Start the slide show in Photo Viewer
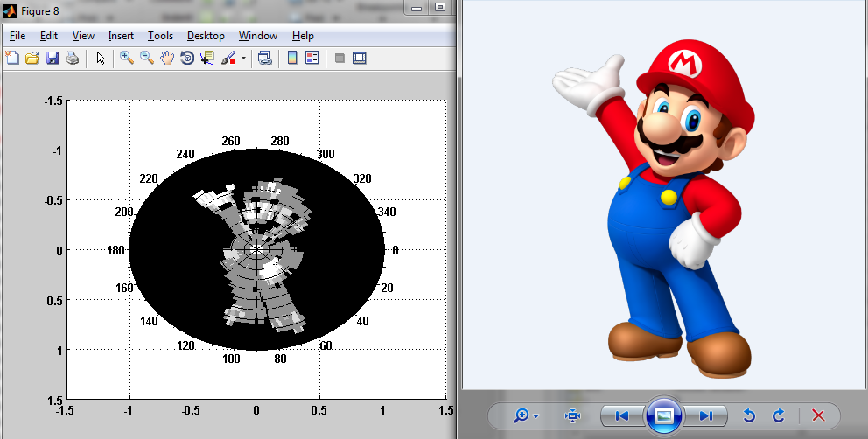 pyautogui.click(x=664, y=415)
